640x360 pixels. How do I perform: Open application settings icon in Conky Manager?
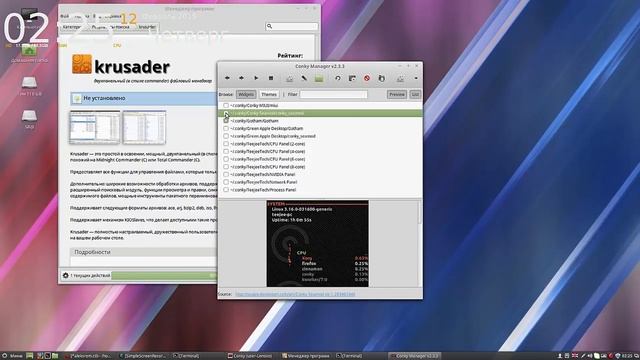pyautogui.click(x=400, y=78)
